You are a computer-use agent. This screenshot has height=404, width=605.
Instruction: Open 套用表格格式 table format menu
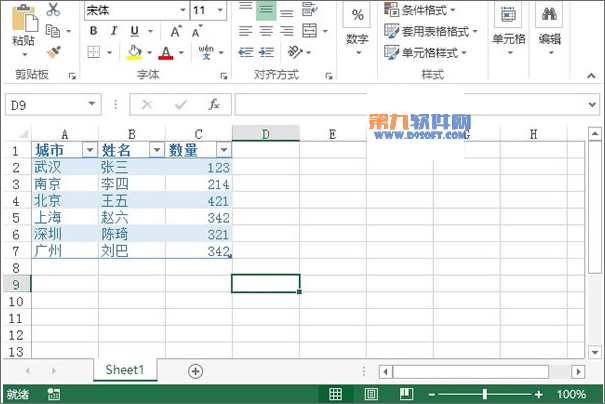431,31
